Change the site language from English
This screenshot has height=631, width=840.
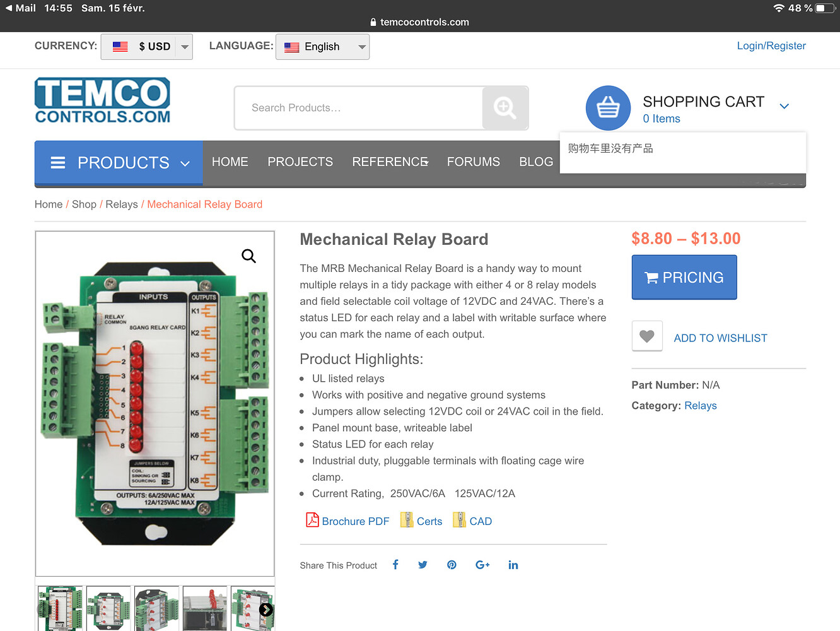coord(322,46)
